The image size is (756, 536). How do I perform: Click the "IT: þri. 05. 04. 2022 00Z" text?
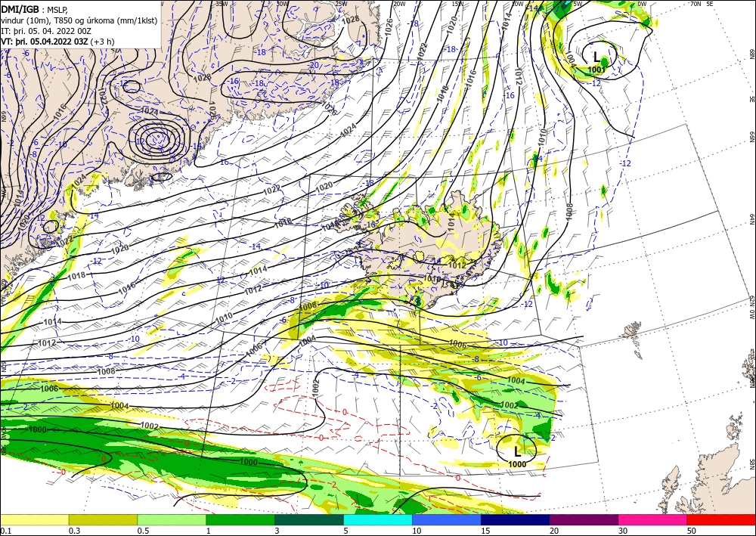coord(46,31)
